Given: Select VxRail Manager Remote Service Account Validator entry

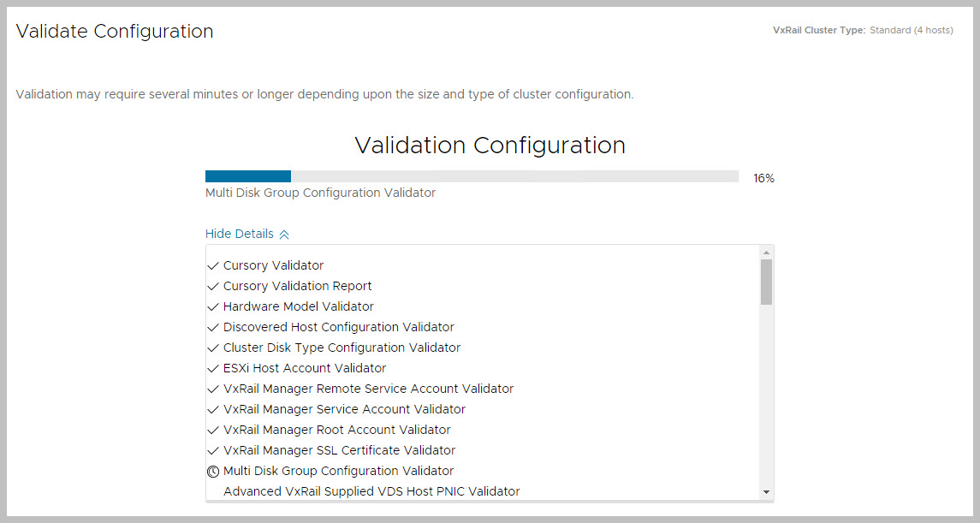Looking at the screenshot, I should pos(368,389).
